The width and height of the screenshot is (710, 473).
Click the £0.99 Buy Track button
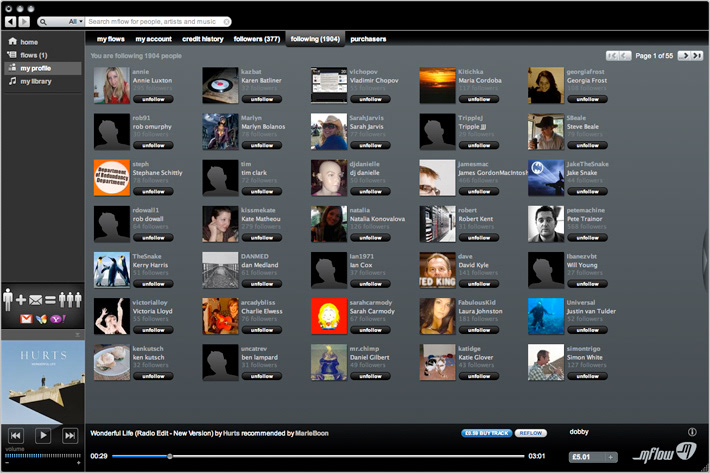486,433
